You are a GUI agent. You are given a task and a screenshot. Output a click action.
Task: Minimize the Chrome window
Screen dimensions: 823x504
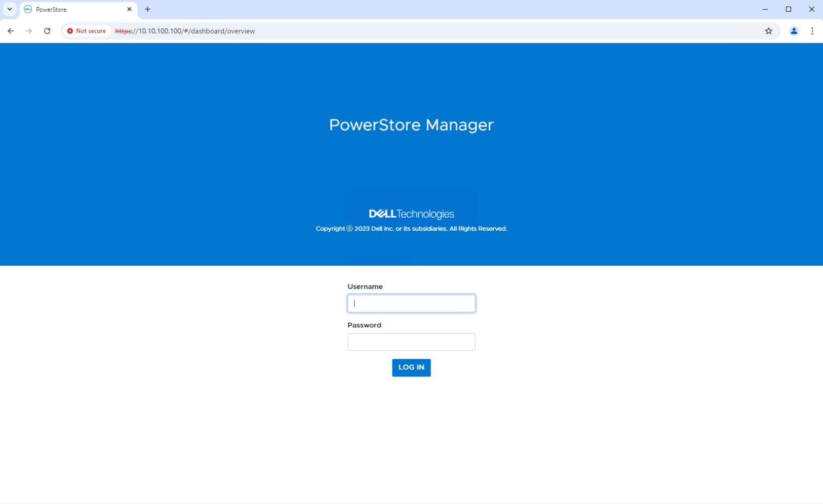(765, 9)
